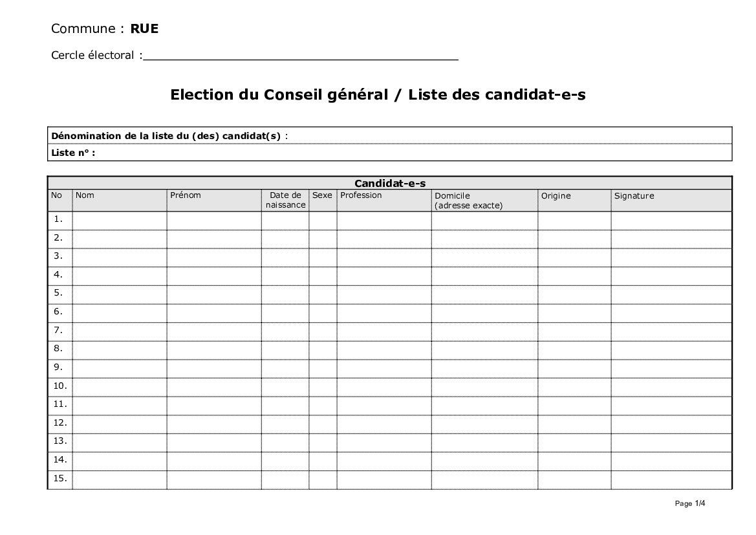Select the Signature cell in row 15
This screenshot has width=756, height=535.
click(x=671, y=479)
